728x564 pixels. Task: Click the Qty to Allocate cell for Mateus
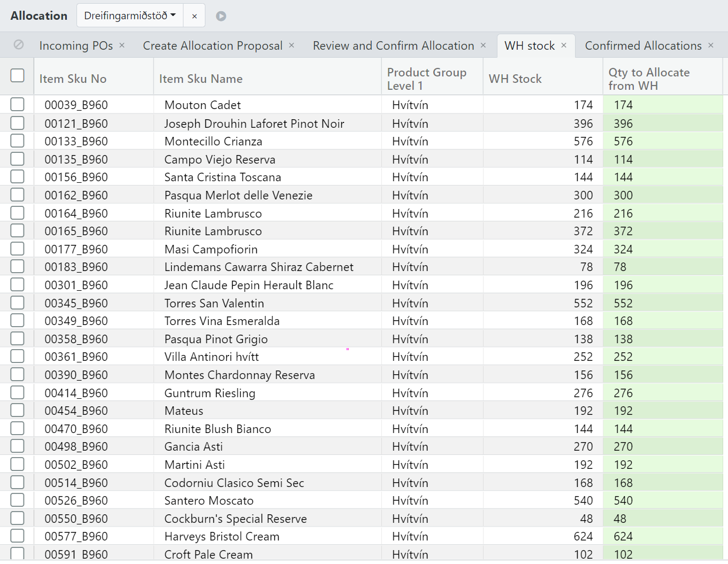click(662, 411)
